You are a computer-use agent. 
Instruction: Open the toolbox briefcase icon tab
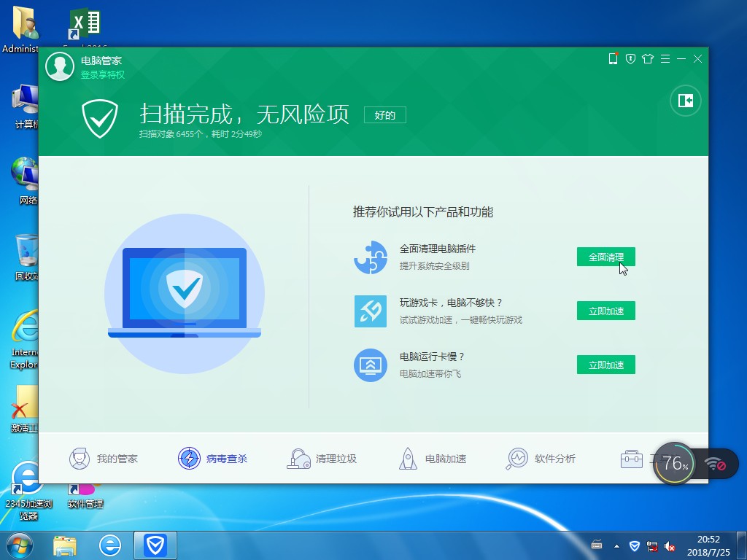pyautogui.click(x=632, y=459)
